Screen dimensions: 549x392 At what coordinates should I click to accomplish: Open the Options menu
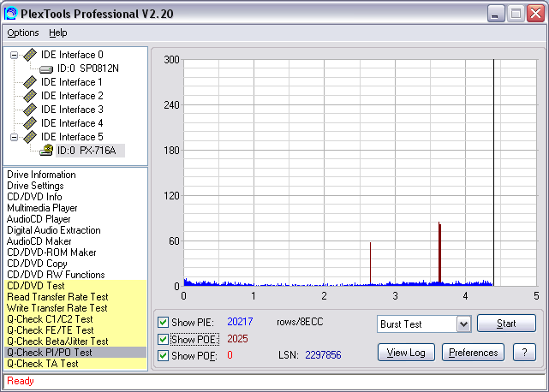(x=23, y=33)
